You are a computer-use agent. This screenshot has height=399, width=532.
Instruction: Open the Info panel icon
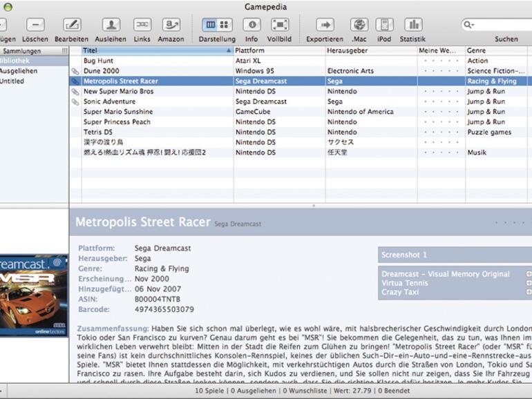[x=251, y=25]
